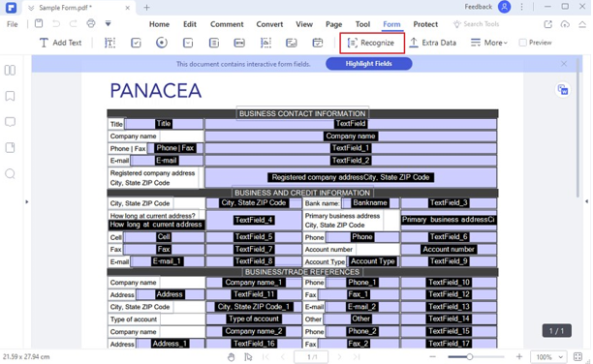The image size is (593, 364).
Task: Click the floating convert to Word icon
Action: point(563,90)
